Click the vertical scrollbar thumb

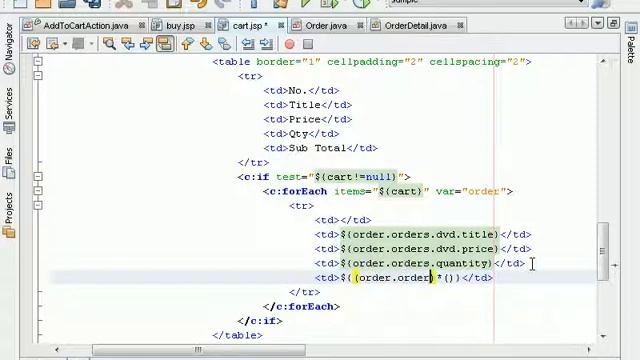click(603, 251)
